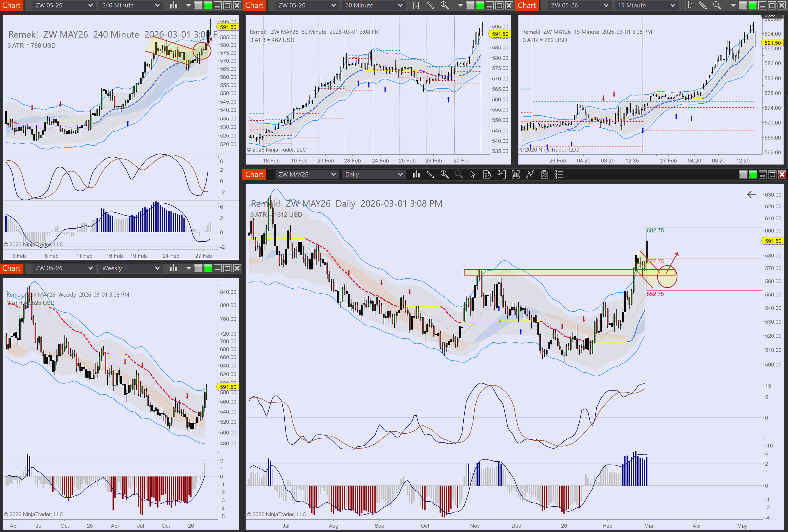Open Data Box icon in Daily chart toolbar
Viewport: 788px width, 532px height.
(487, 175)
